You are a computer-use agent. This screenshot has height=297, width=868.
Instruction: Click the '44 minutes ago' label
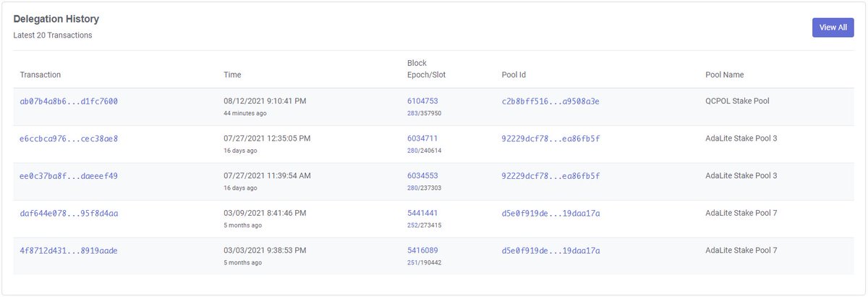(x=245, y=114)
